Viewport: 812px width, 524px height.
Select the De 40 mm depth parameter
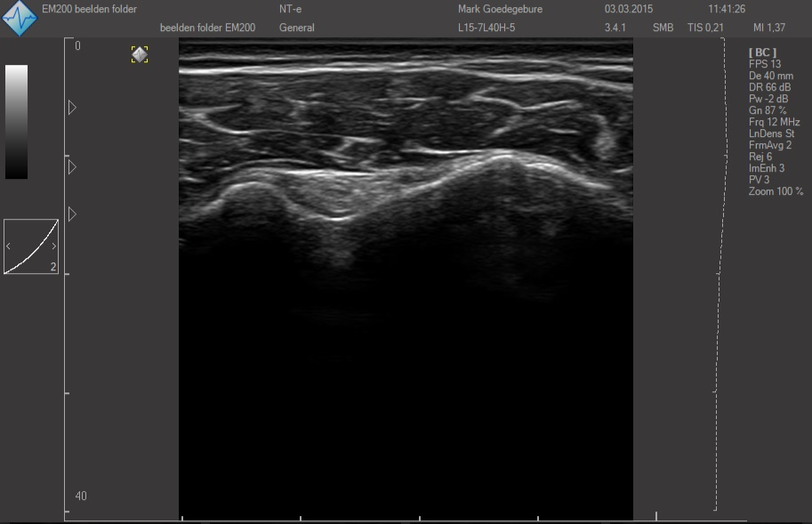[x=770, y=76]
